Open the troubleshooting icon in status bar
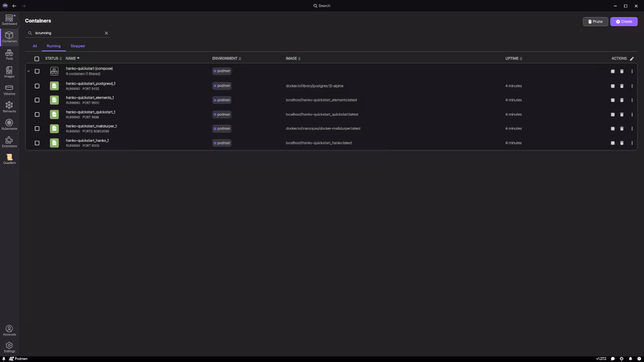 coord(621,359)
